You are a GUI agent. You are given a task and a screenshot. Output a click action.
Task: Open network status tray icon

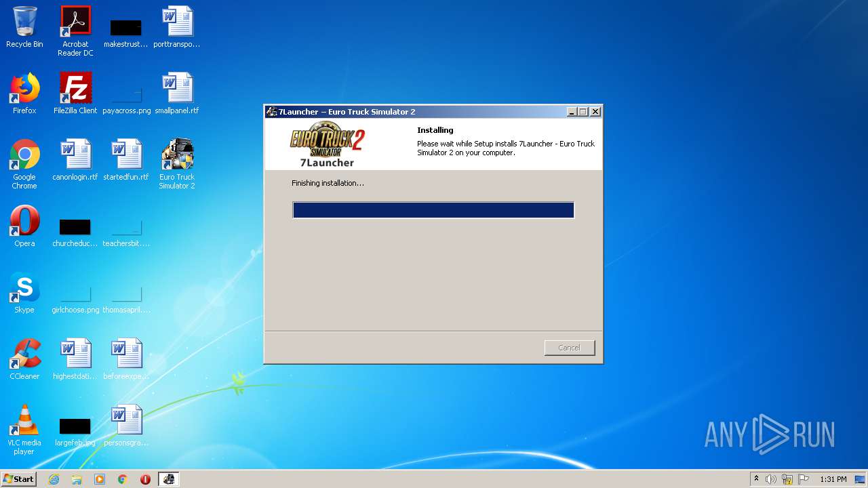(787, 479)
